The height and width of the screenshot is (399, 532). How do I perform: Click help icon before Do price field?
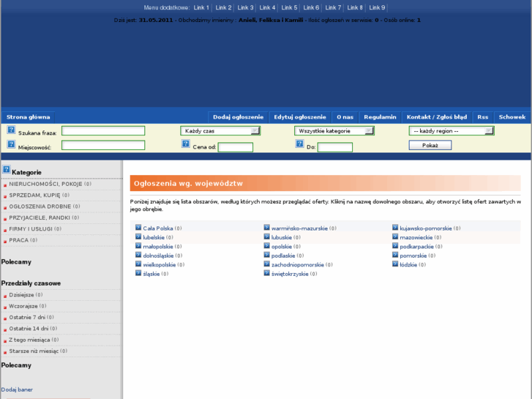click(x=299, y=144)
